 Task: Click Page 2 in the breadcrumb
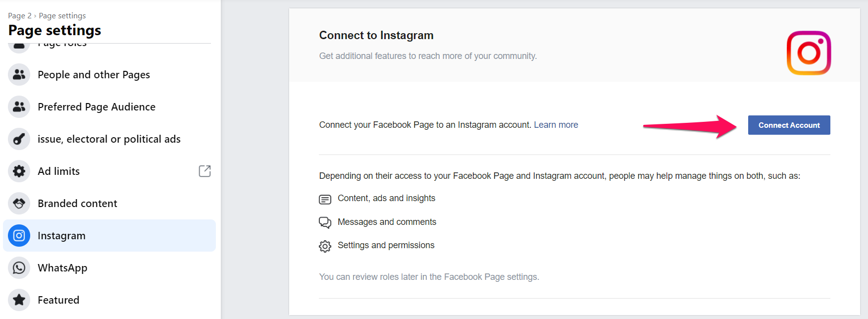coord(20,16)
